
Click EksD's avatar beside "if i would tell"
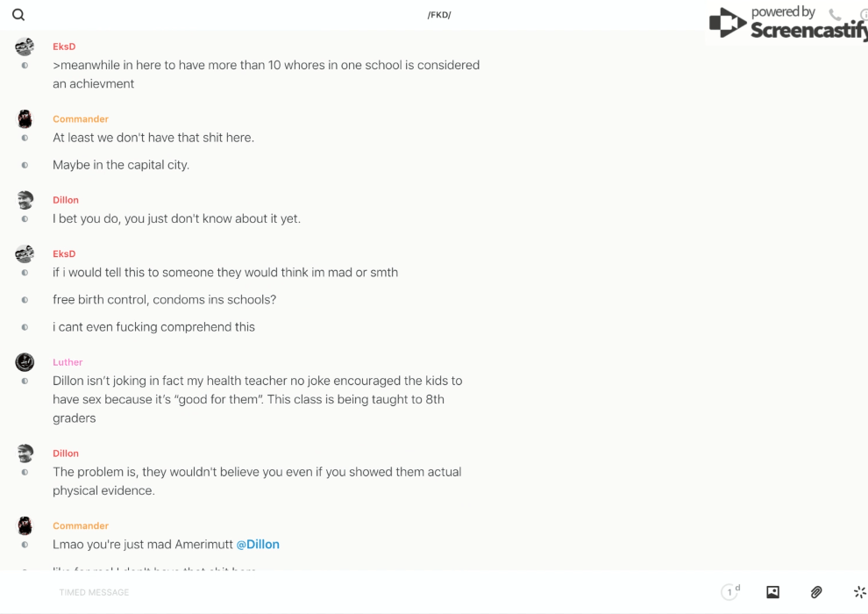click(25, 253)
